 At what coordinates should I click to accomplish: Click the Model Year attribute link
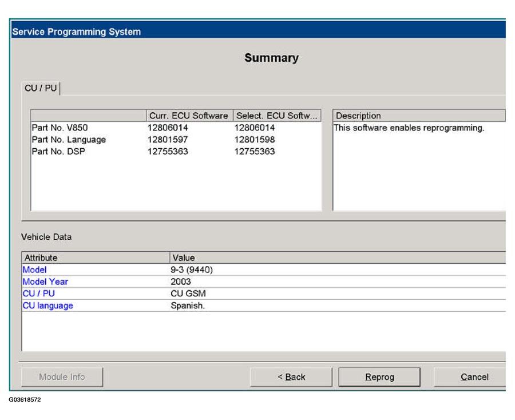coord(45,282)
